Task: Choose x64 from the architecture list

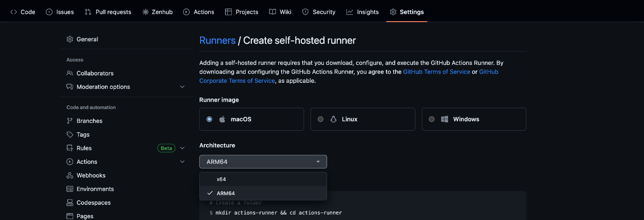Action: pyautogui.click(x=263, y=179)
